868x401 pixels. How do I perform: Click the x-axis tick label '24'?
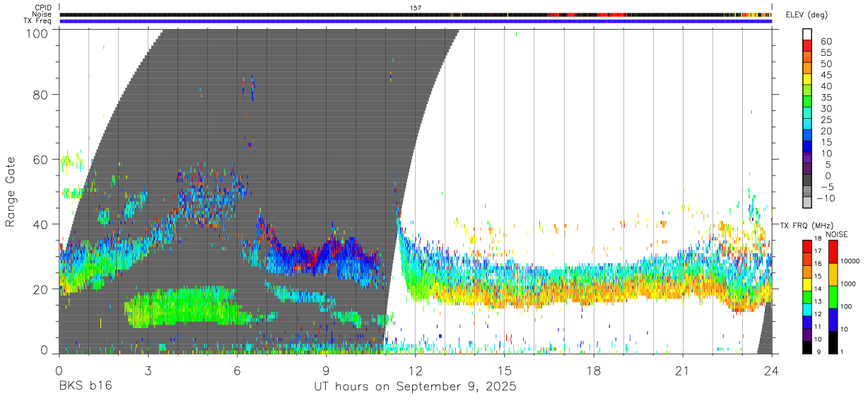pyautogui.click(x=771, y=371)
